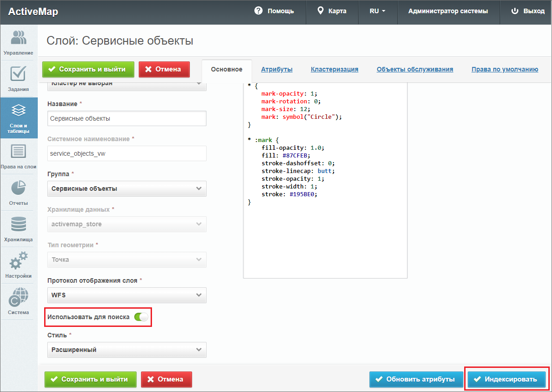Click into the Название text field
Viewport: 552px width, 392px height.
click(127, 118)
